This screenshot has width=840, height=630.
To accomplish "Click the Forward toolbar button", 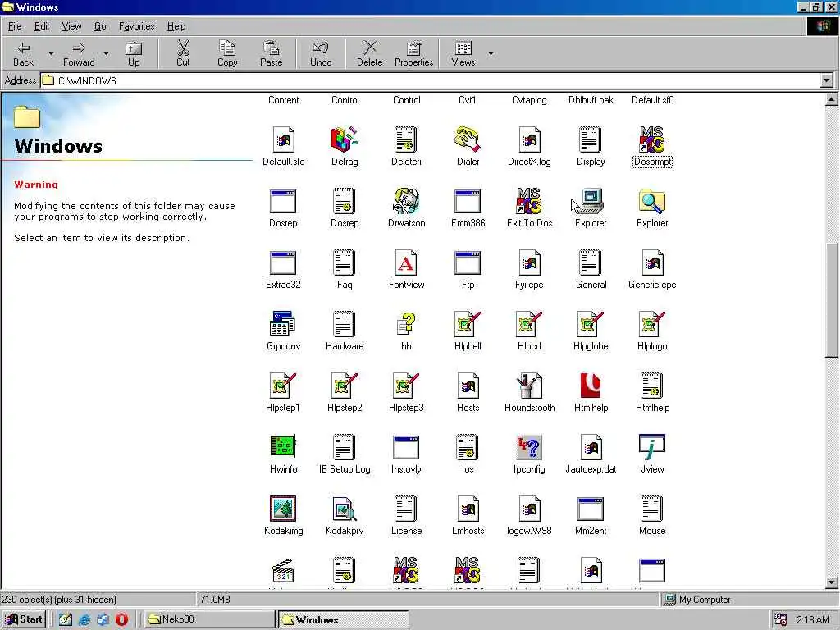I will [x=79, y=54].
